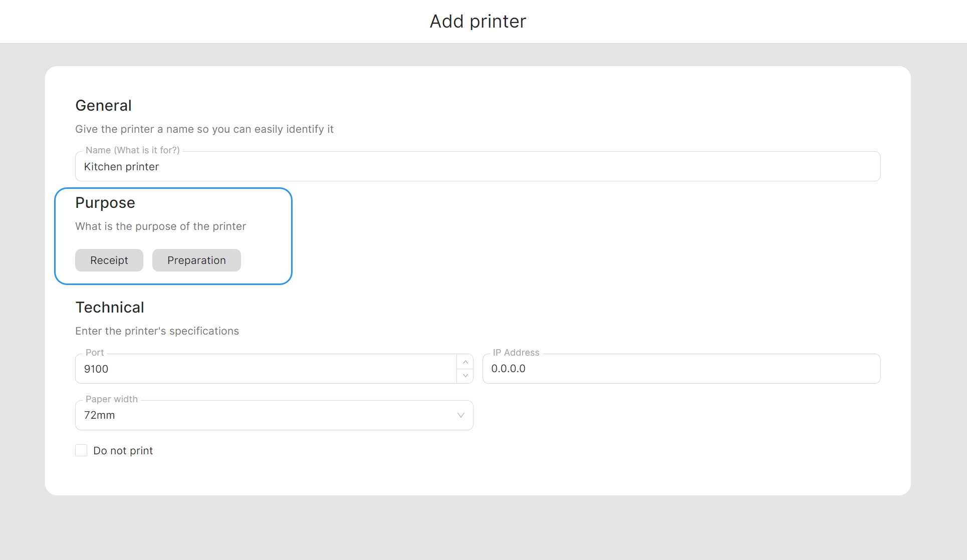
Task: Enable the Do not print checkbox
Action: pyautogui.click(x=81, y=450)
